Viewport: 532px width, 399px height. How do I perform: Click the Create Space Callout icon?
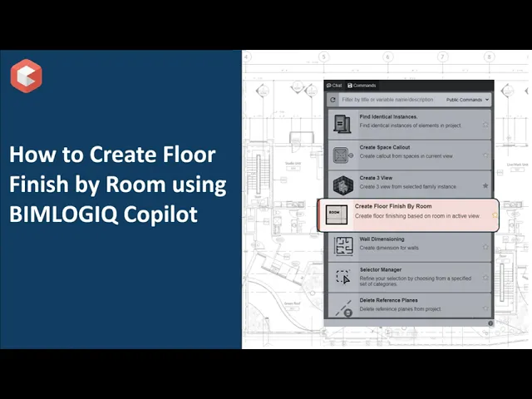[x=342, y=155]
